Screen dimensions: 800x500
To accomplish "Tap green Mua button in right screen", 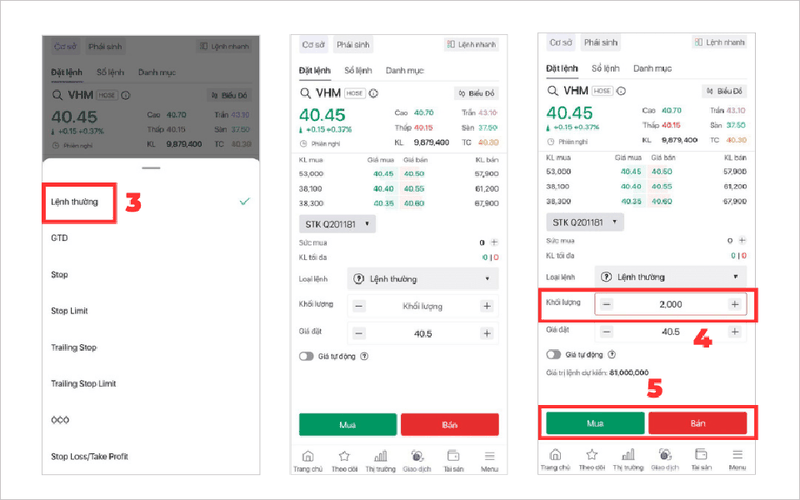I will tap(595, 423).
